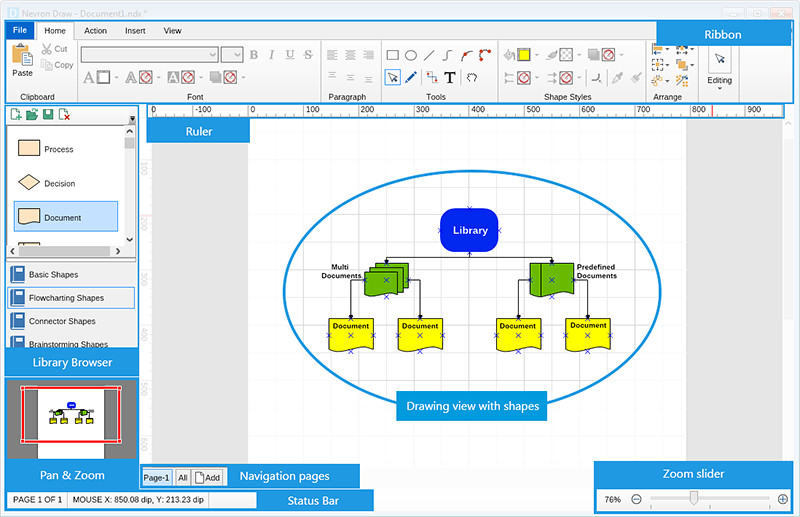
Task: Click the zoom in plus icon
Action: tap(783, 499)
